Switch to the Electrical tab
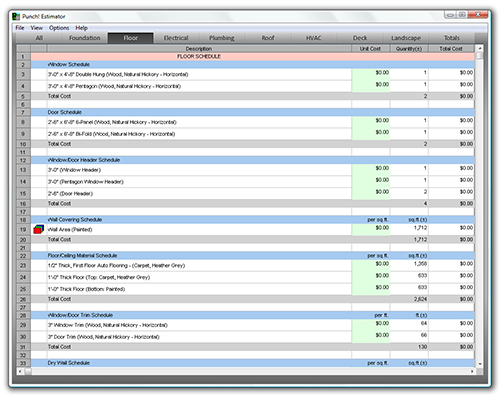The height and width of the screenshot is (395, 500). pyautogui.click(x=176, y=38)
